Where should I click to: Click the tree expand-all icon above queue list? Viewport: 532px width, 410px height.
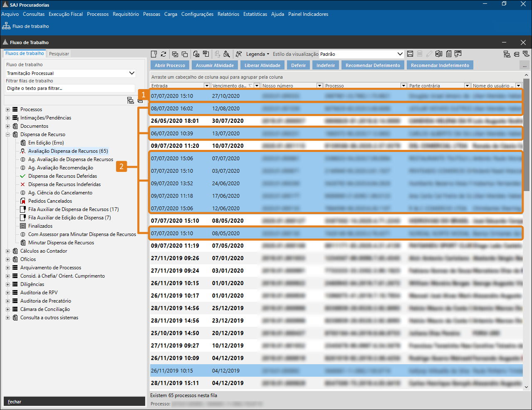[x=131, y=100]
